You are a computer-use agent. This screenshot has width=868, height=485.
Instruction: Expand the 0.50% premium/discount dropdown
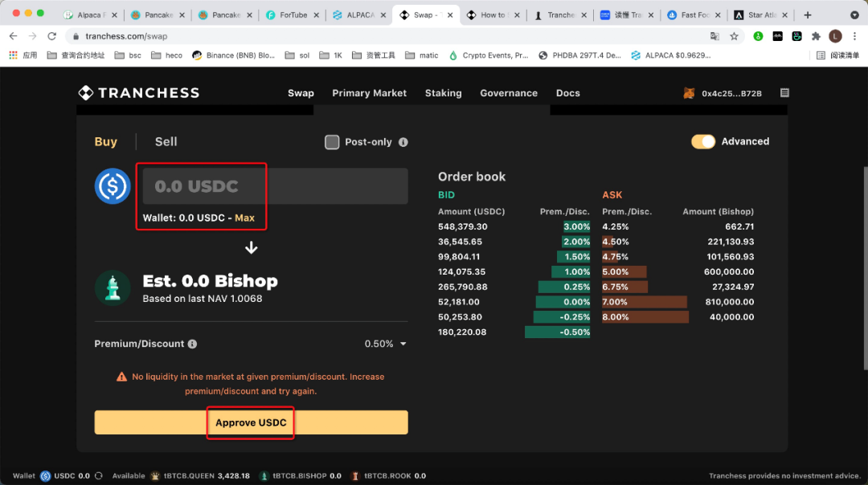[385, 344]
